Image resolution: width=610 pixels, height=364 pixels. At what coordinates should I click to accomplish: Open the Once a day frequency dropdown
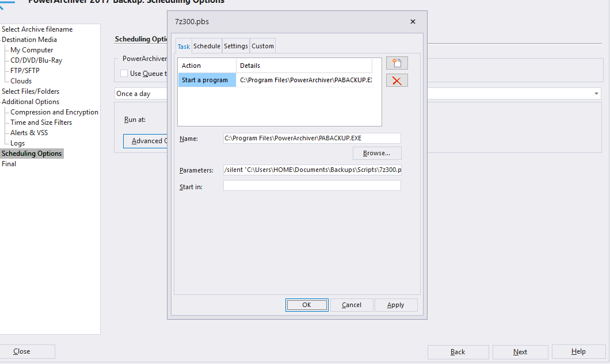(x=596, y=94)
